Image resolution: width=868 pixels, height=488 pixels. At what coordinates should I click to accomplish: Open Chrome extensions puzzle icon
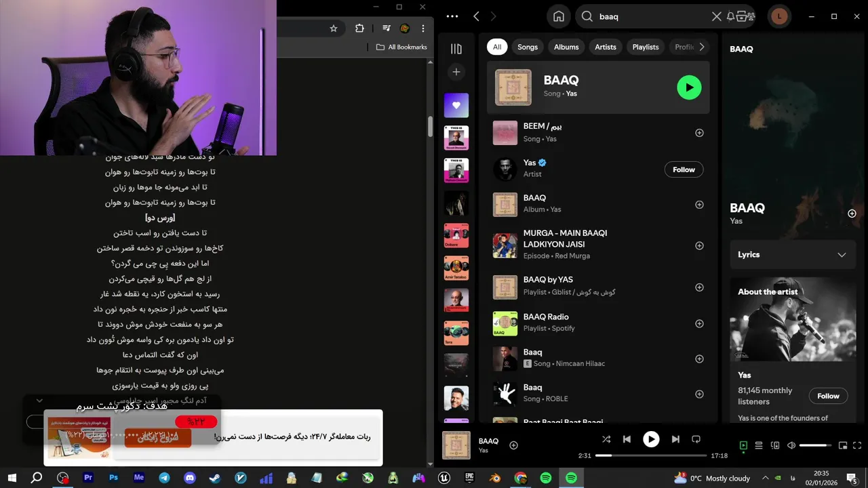pyautogui.click(x=359, y=28)
